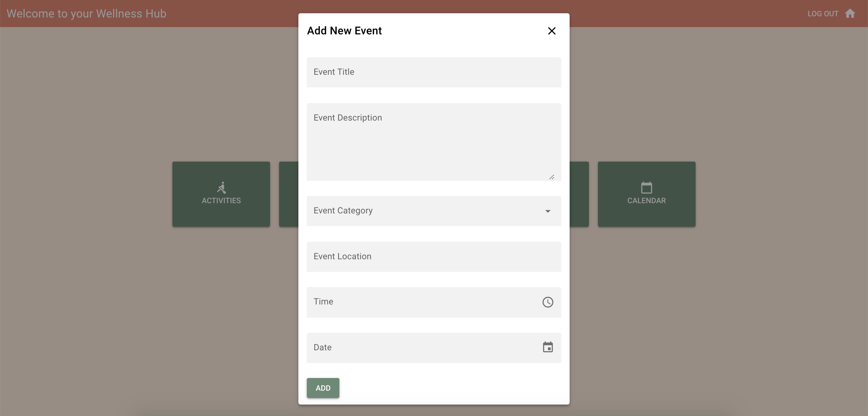Viewport: 868px width, 416px height.
Task: Open the Event Category select field
Action: (421, 211)
